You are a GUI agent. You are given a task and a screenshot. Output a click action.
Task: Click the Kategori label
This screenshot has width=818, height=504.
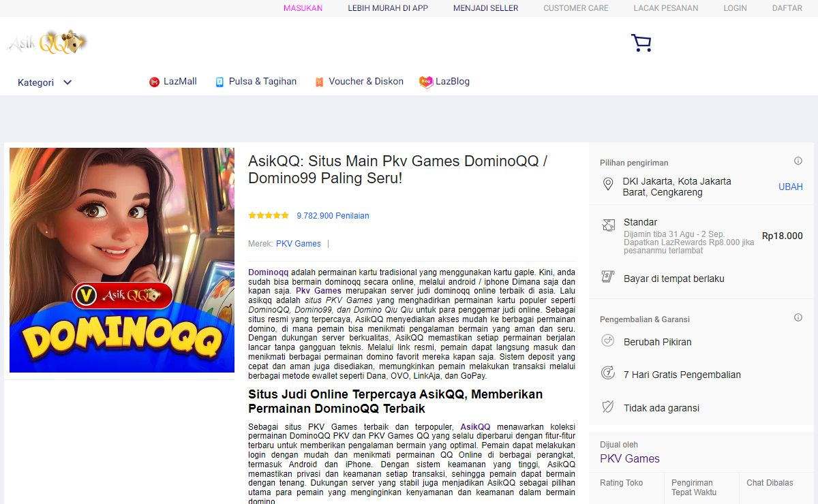coord(35,82)
